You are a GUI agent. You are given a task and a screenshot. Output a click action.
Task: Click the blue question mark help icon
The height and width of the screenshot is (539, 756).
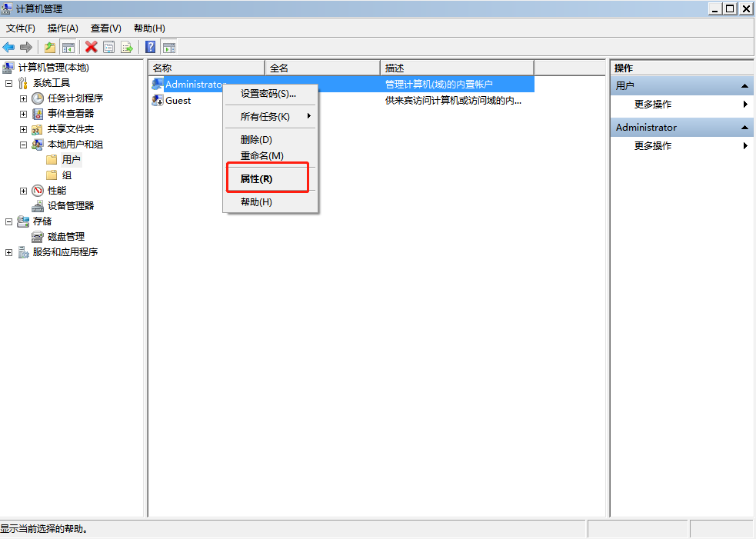pos(151,47)
